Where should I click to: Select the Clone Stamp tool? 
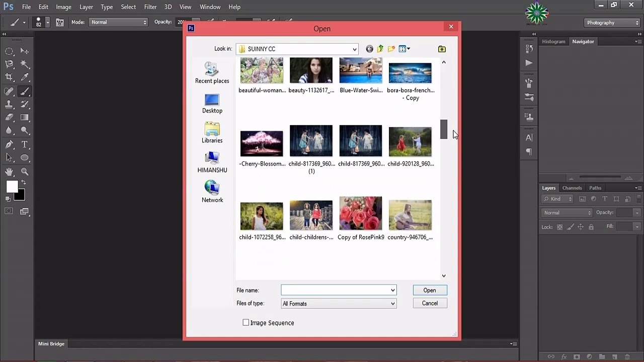9,104
